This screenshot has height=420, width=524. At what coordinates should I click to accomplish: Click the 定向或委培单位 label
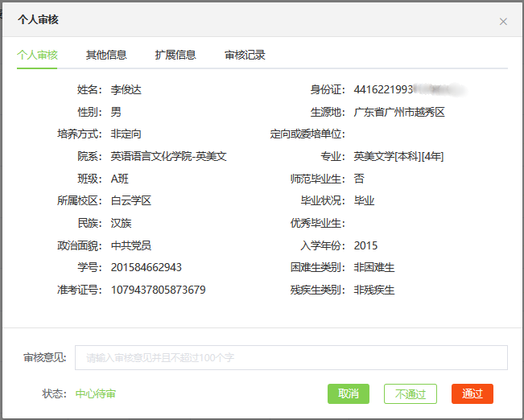pos(307,134)
